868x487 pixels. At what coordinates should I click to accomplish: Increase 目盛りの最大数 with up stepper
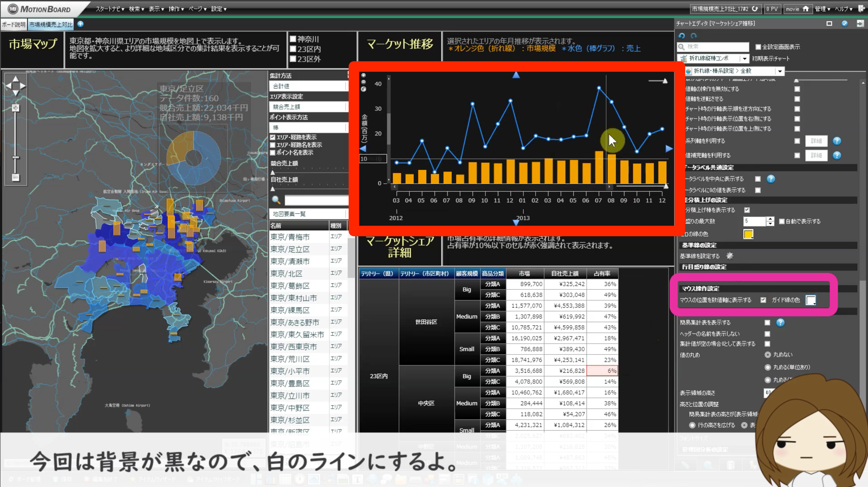(770, 219)
